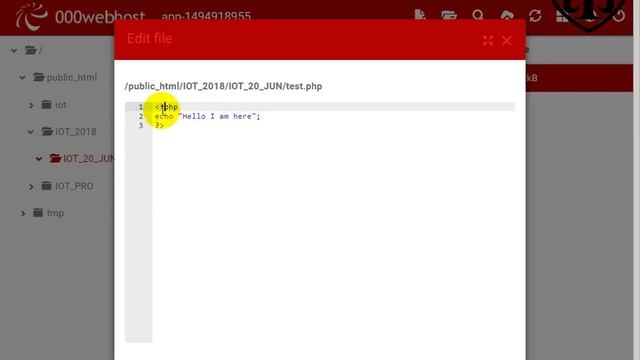
Task: Click the logout power icon
Action: pyautogui.click(x=619, y=16)
